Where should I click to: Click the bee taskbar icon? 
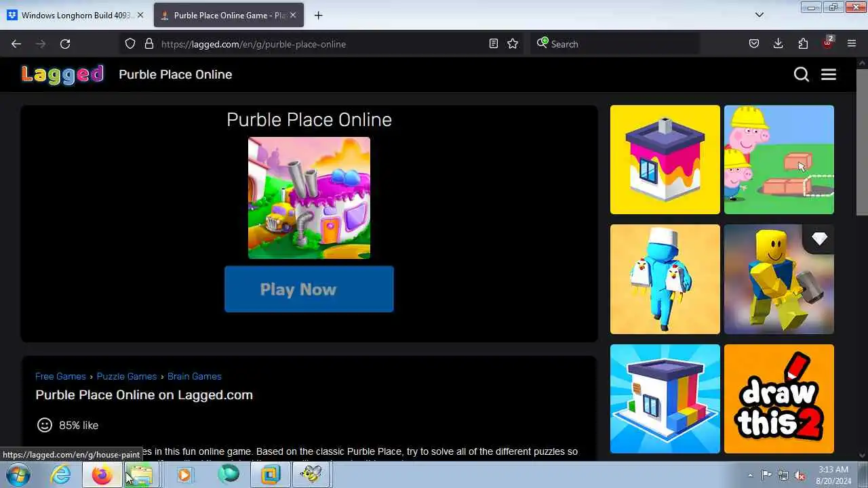[311, 475]
